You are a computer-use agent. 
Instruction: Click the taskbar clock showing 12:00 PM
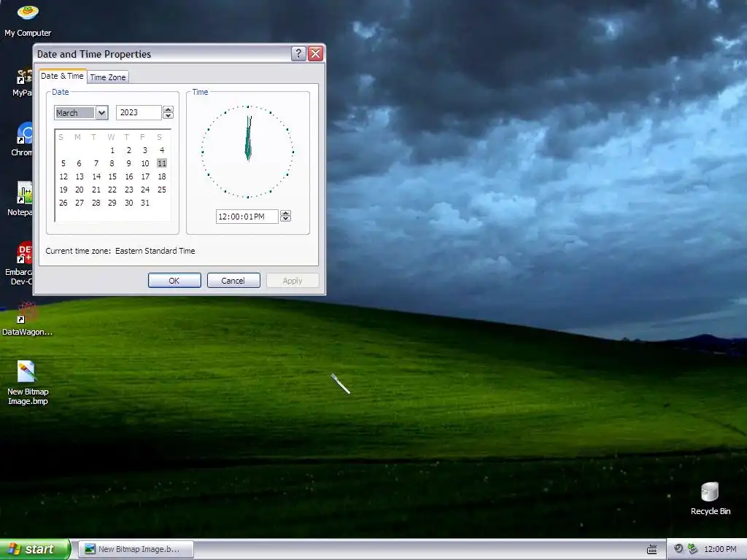click(720, 549)
